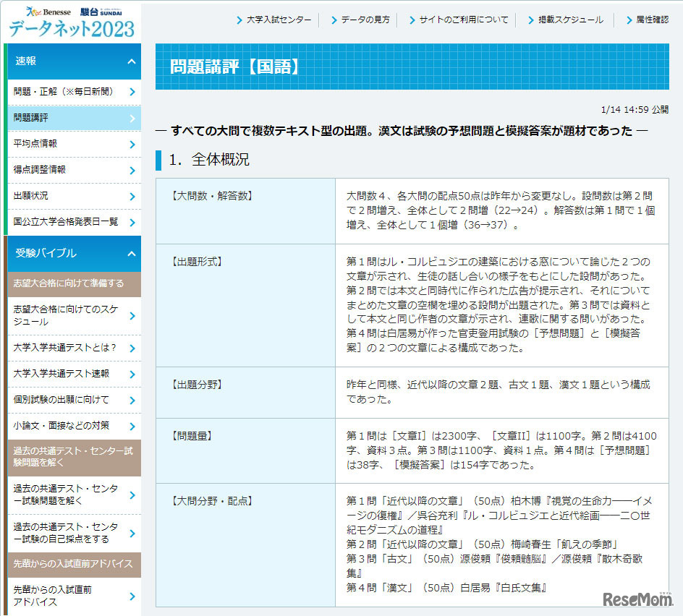Click 属性確認 in the top navigation

pyautogui.click(x=651, y=20)
